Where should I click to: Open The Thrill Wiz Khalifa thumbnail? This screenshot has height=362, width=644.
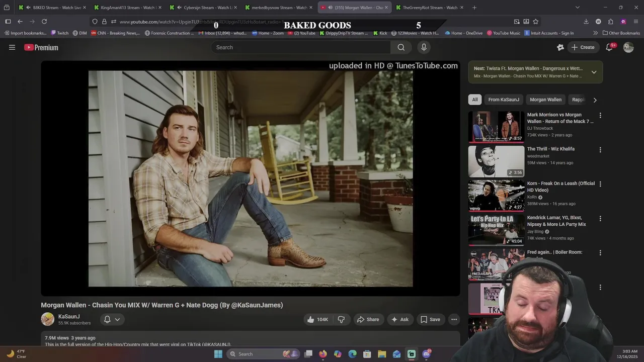pyautogui.click(x=496, y=161)
